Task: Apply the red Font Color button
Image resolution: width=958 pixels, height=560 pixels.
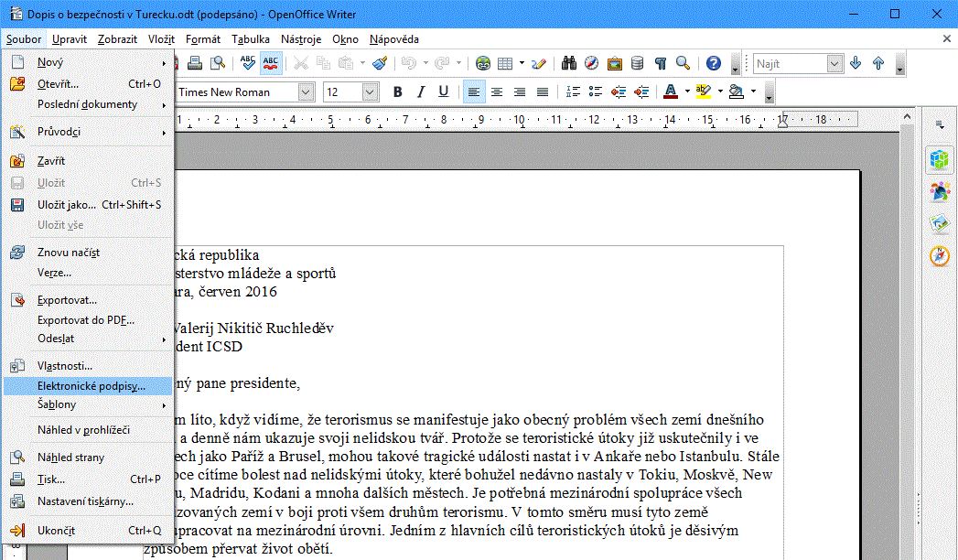Action: tap(671, 92)
